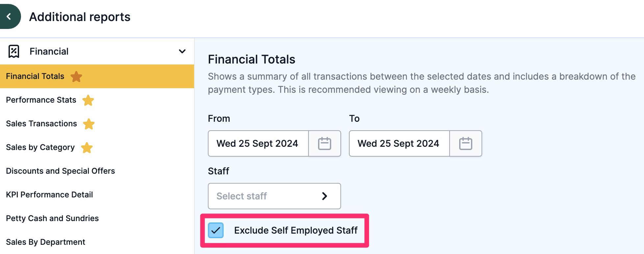Open the Sales By Department report

pyautogui.click(x=45, y=242)
